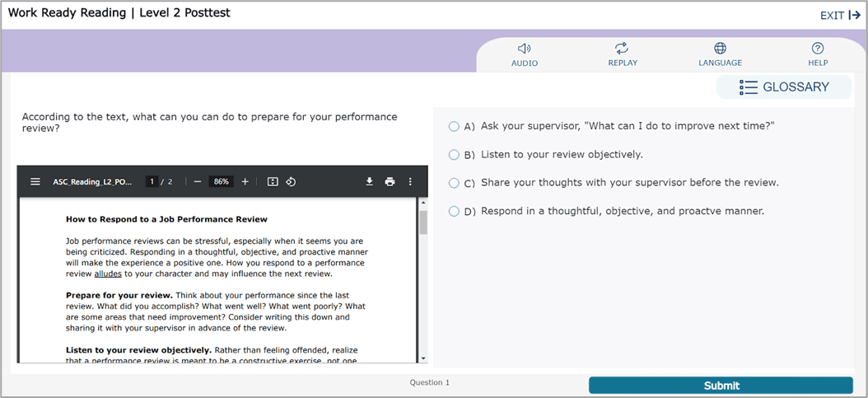Click the Audio speaker icon
The width and height of the screenshot is (868, 398).
(524, 49)
